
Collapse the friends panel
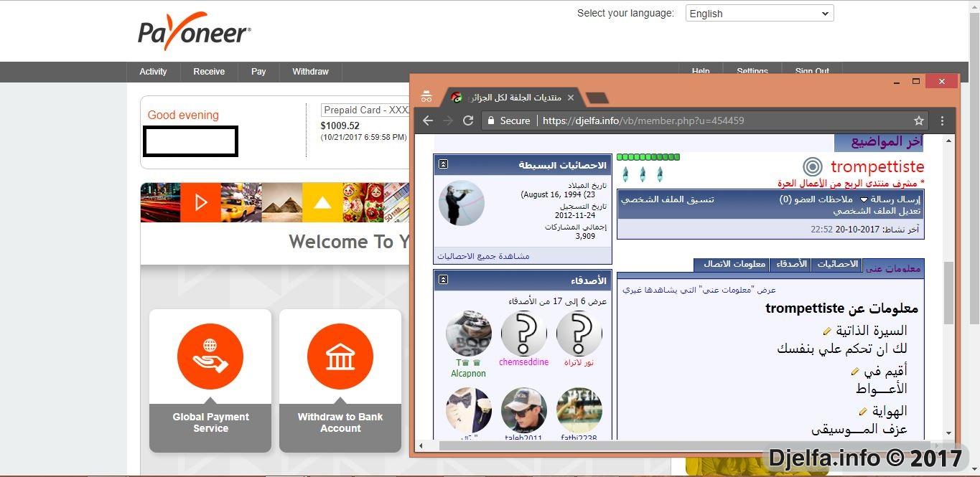click(x=443, y=279)
